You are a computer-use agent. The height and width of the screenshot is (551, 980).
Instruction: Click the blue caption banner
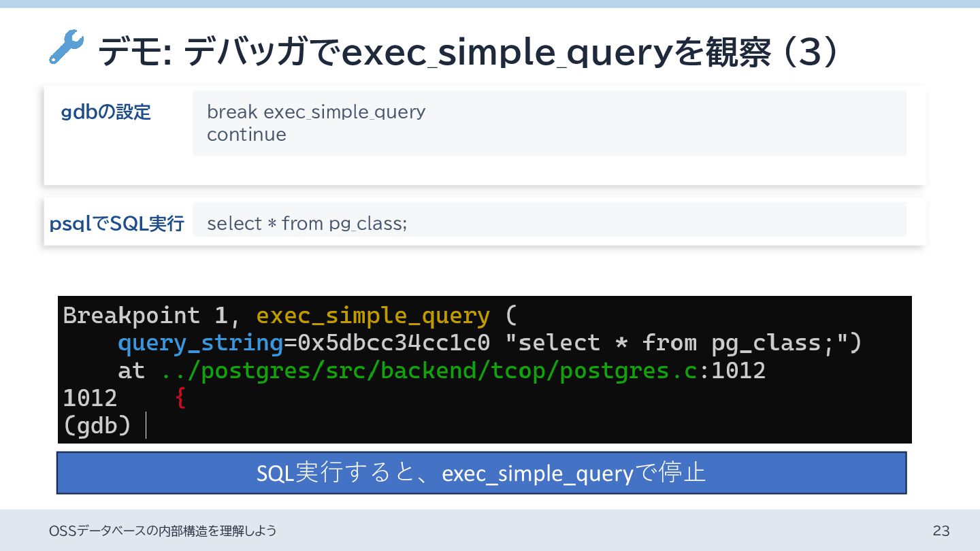(x=481, y=473)
